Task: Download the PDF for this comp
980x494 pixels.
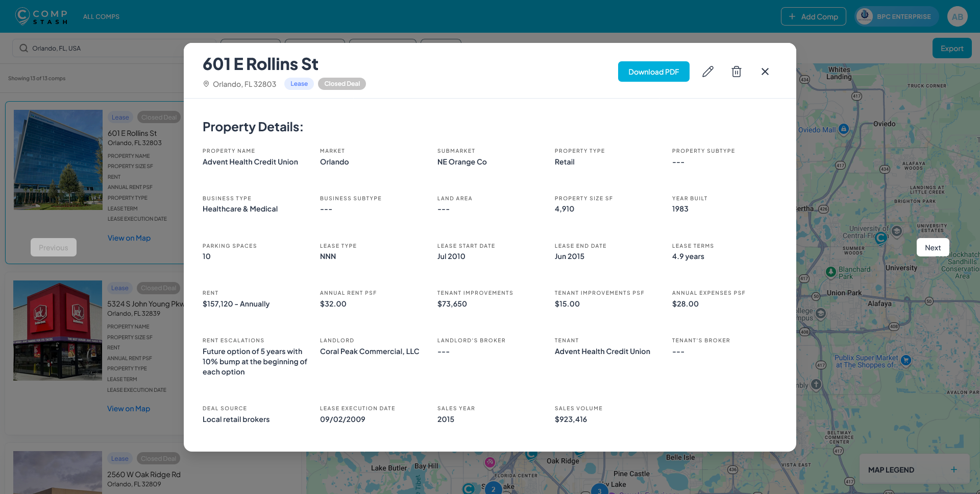Action: [x=653, y=72]
